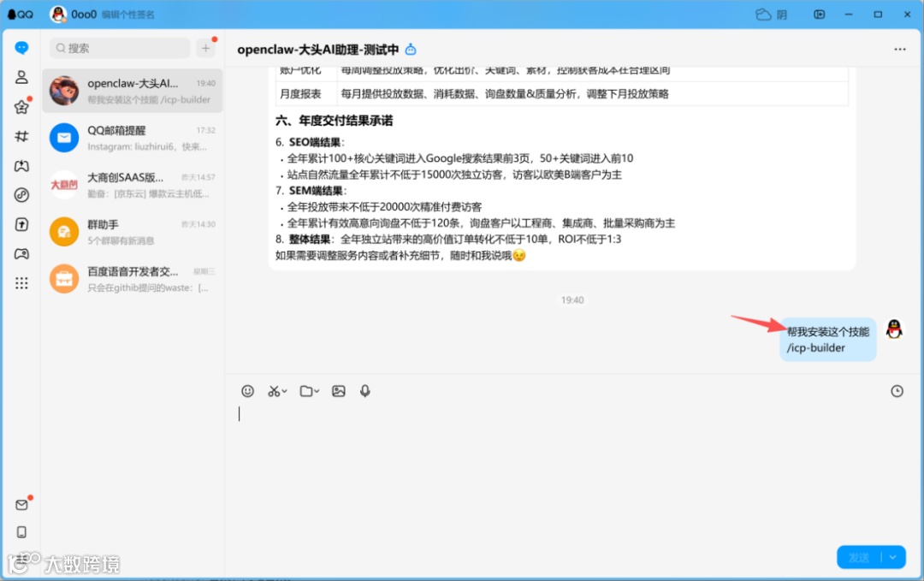Open the phone device icon
The image size is (924, 581).
click(21, 532)
